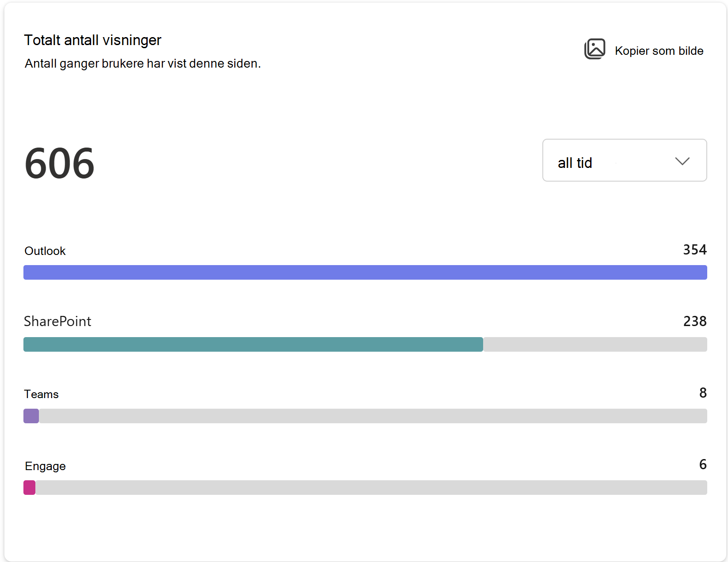
Task: Select the Engage count 6
Action: coord(703,464)
